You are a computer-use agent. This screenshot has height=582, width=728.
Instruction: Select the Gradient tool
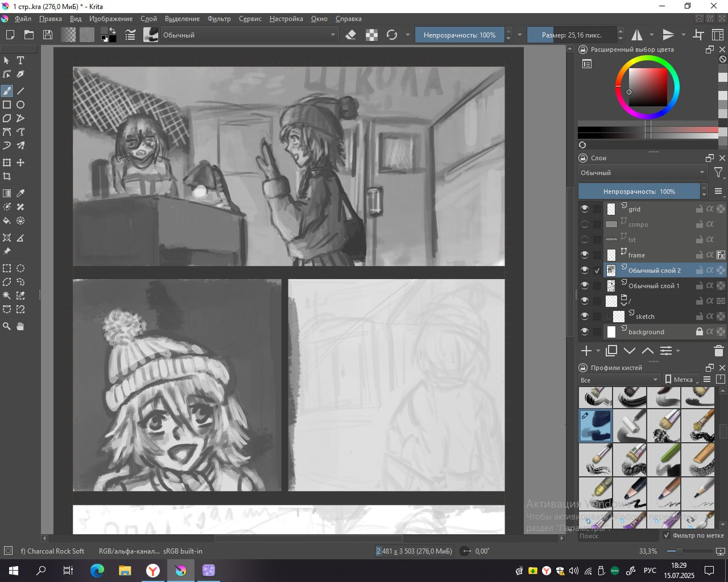(x=7, y=193)
